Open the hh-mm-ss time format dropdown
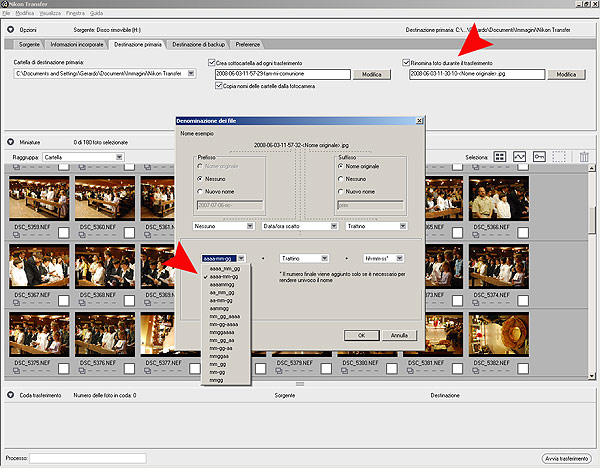This screenshot has width=600, height=468. (399, 258)
